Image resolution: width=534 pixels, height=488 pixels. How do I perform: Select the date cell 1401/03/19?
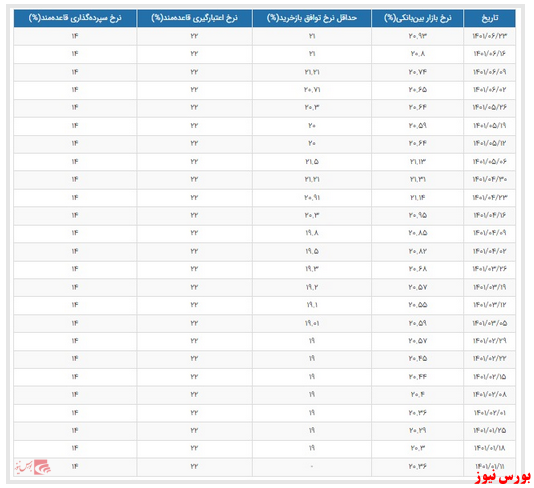tap(489, 287)
